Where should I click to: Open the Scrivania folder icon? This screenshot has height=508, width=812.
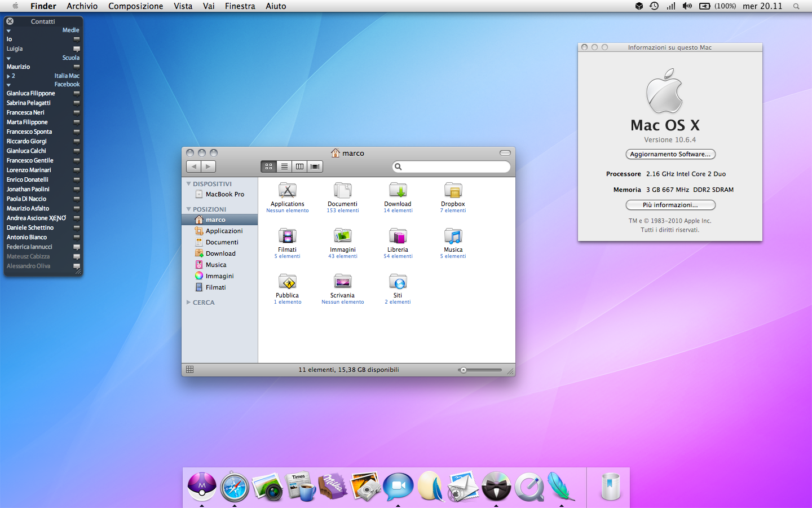pyautogui.click(x=342, y=282)
